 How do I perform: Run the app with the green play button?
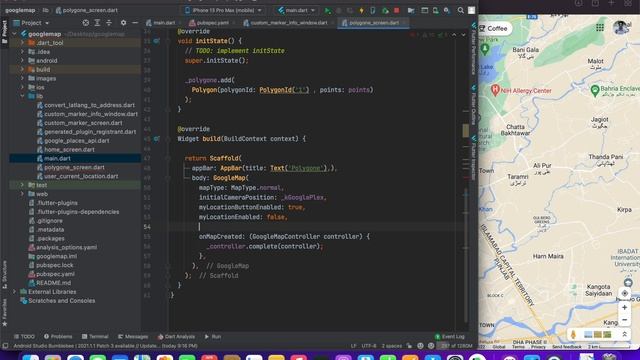coord(328,10)
